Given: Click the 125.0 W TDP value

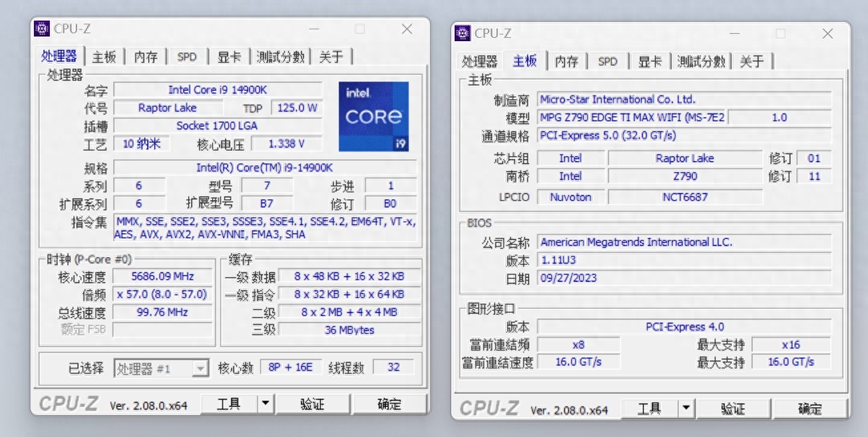Looking at the screenshot, I should click(x=297, y=108).
